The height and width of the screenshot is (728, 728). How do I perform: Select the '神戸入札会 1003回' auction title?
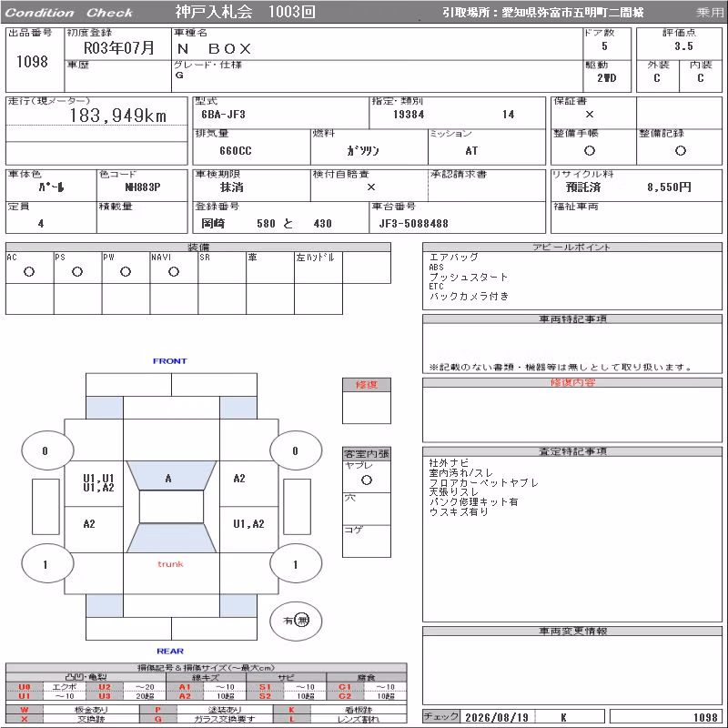(245, 12)
